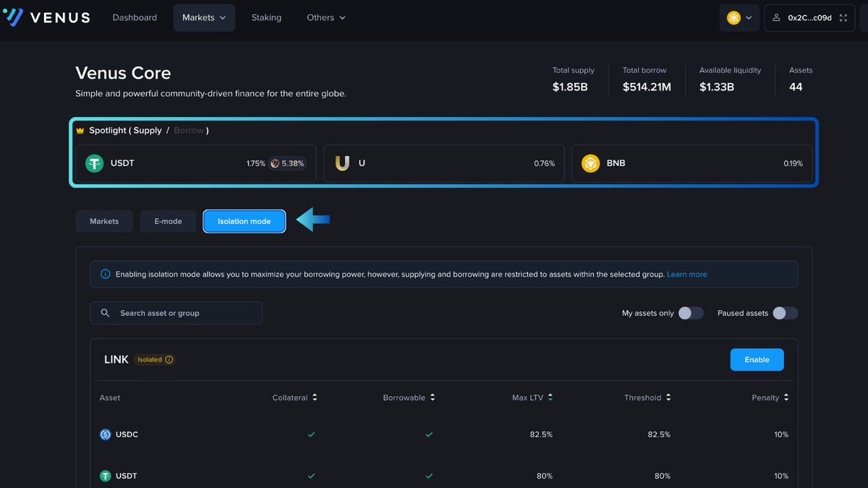Viewport: 868px width, 488px height.
Task: Open wallet address 0x2C...c09d button
Action: [809, 17]
